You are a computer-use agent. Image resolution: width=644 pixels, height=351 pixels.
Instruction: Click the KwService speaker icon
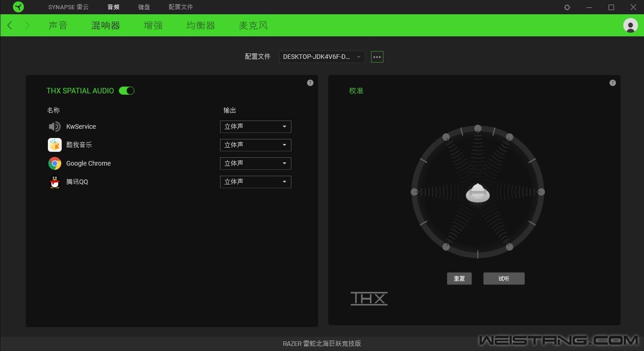[54, 127]
